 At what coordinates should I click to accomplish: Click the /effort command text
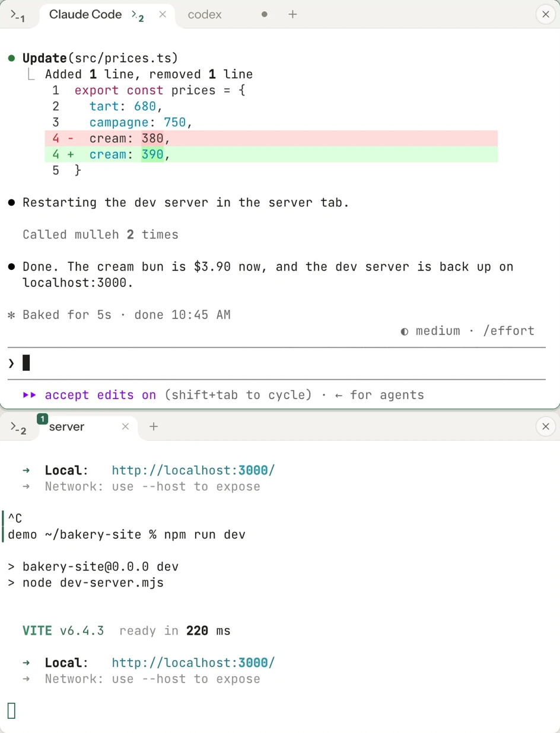point(508,331)
